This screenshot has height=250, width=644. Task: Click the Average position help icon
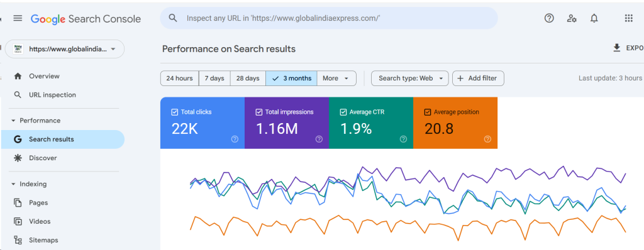pyautogui.click(x=487, y=139)
